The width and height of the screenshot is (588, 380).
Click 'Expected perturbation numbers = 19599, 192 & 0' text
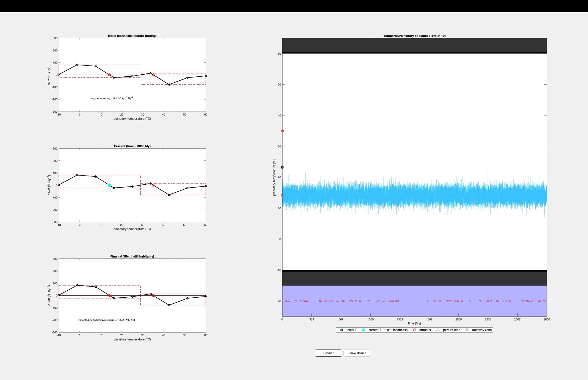pyautogui.click(x=106, y=320)
